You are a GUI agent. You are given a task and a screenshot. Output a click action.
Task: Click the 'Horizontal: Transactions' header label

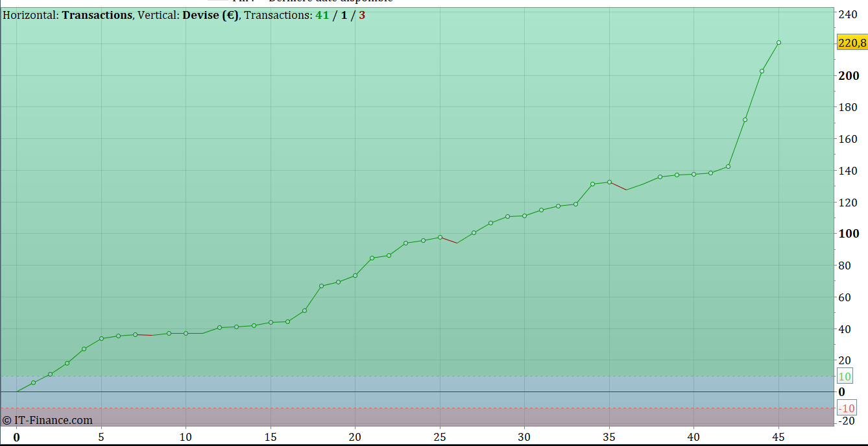click(67, 15)
